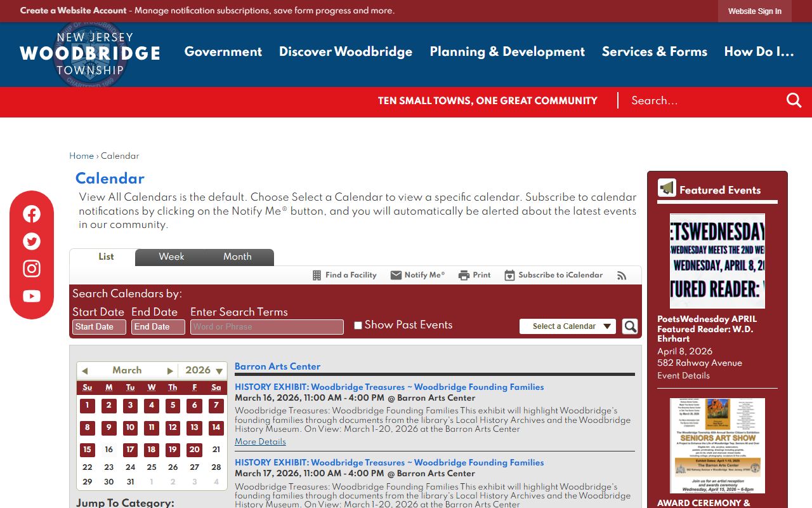This screenshot has height=508, width=812.
Task: Go to previous month in mini calendar
Action: click(85, 371)
